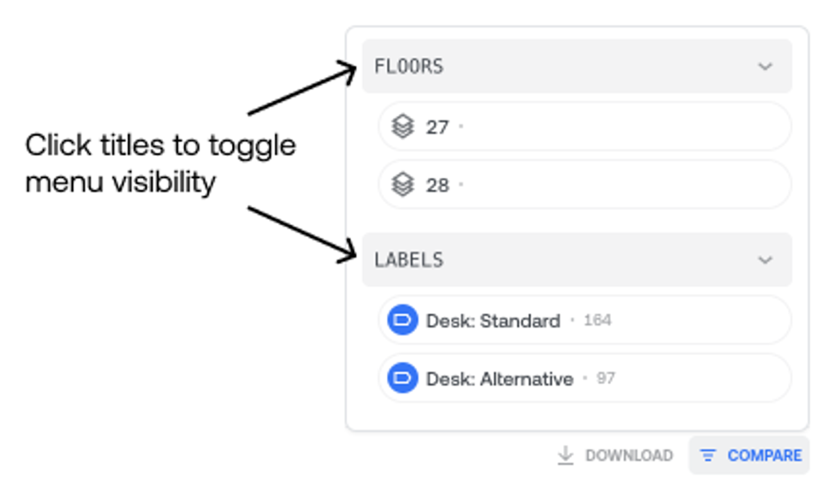
Task: Click the download arrow icon
Action: pyautogui.click(x=565, y=456)
